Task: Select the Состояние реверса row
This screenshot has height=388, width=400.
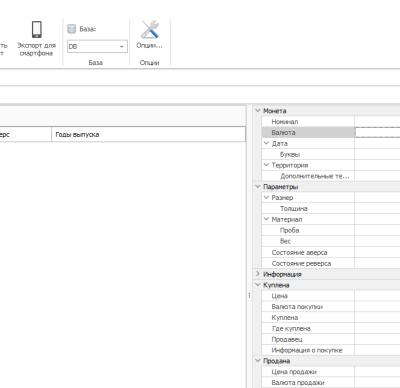Action: [x=331, y=263]
